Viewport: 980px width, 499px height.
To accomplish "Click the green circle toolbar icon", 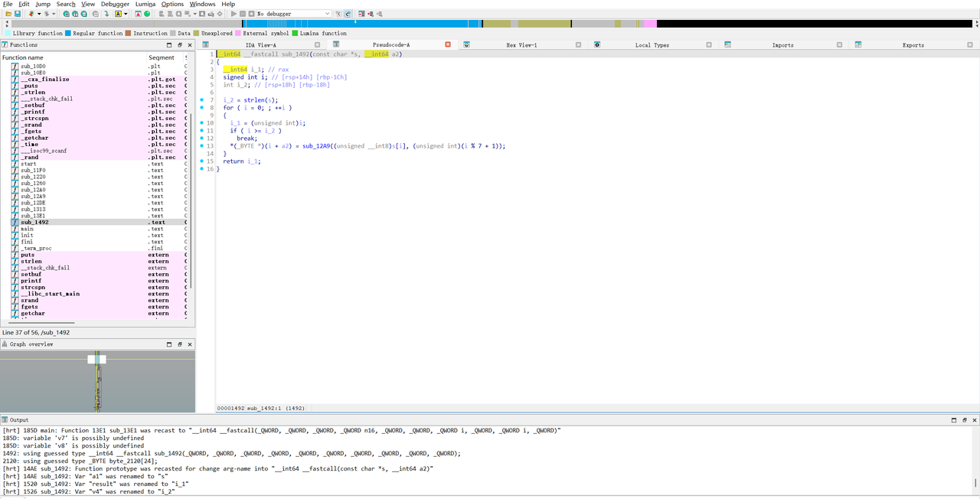I will click(147, 14).
